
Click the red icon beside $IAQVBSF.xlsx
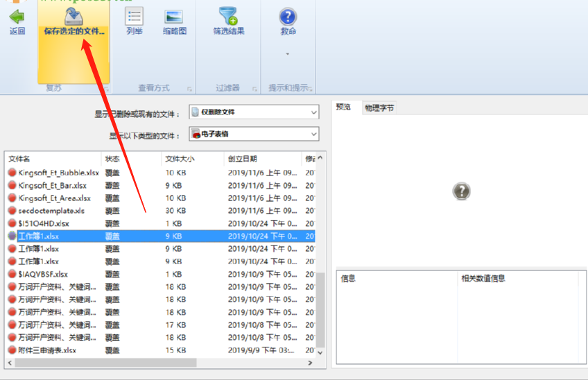(x=12, y=274)
